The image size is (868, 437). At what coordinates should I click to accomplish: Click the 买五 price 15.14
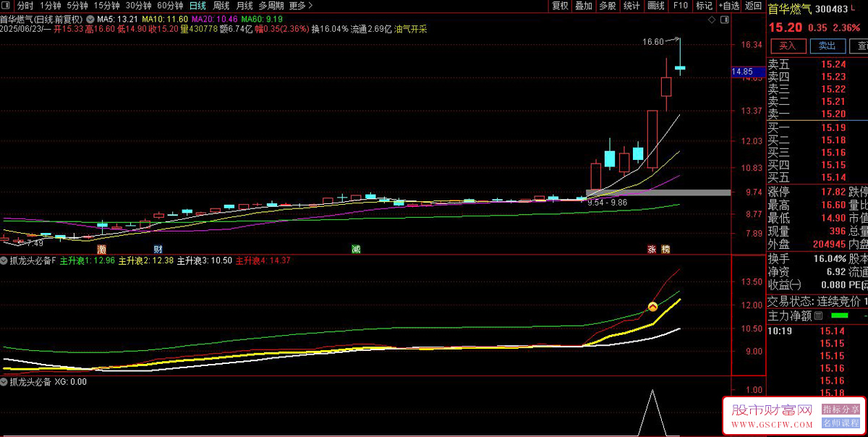(833, 177)
